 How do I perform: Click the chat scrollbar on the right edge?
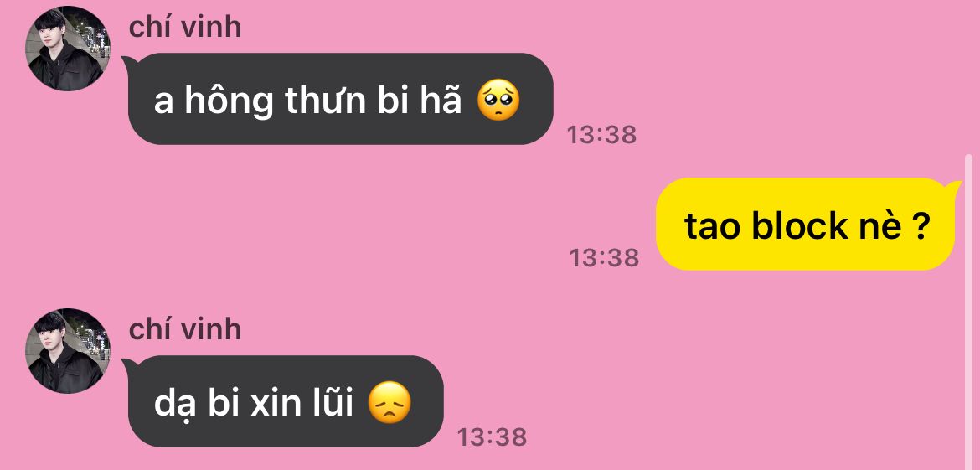[969, 312]
